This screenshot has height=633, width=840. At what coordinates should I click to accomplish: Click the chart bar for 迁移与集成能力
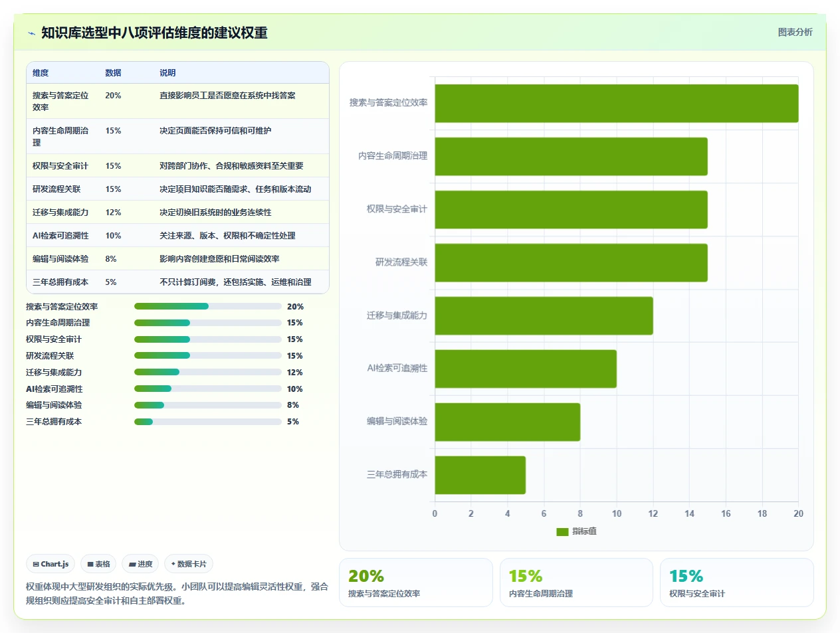[544, 316]
